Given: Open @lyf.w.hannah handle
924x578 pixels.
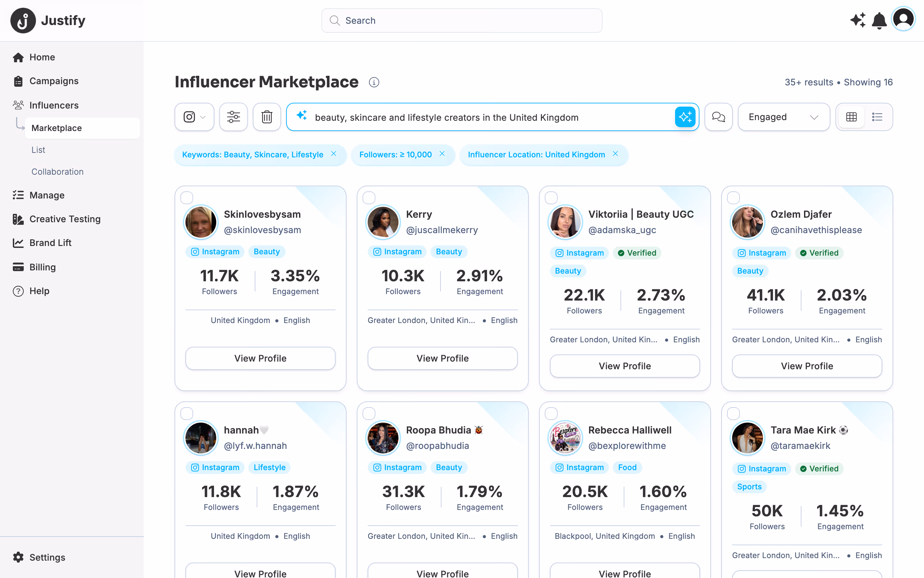Looking at the screenshot, I should pos(255,446).
